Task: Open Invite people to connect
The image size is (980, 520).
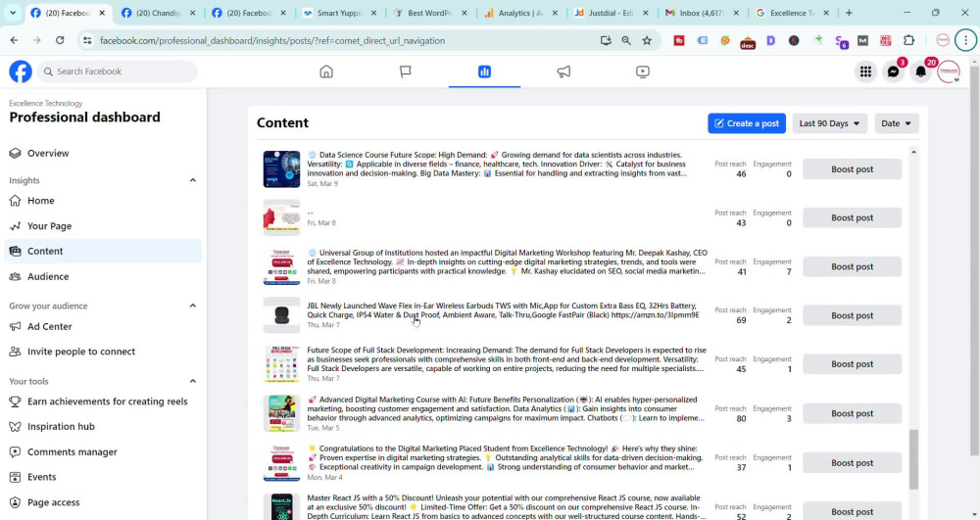Action: (x=103, y=352)
